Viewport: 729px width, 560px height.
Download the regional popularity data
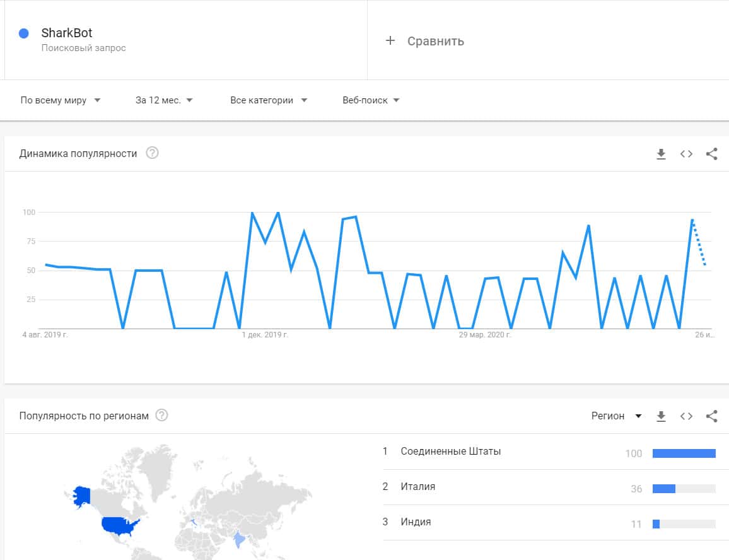(x=661, y=416)
